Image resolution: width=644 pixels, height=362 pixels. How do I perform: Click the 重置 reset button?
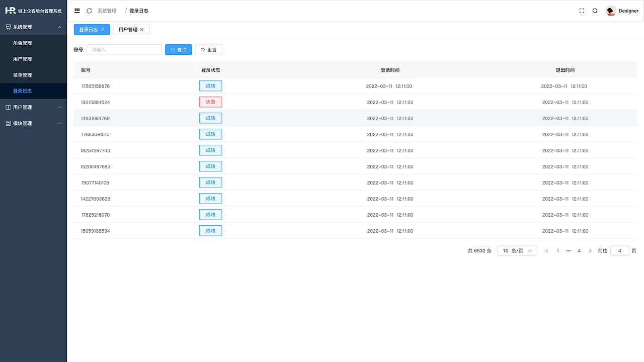(x=208, y=50)
